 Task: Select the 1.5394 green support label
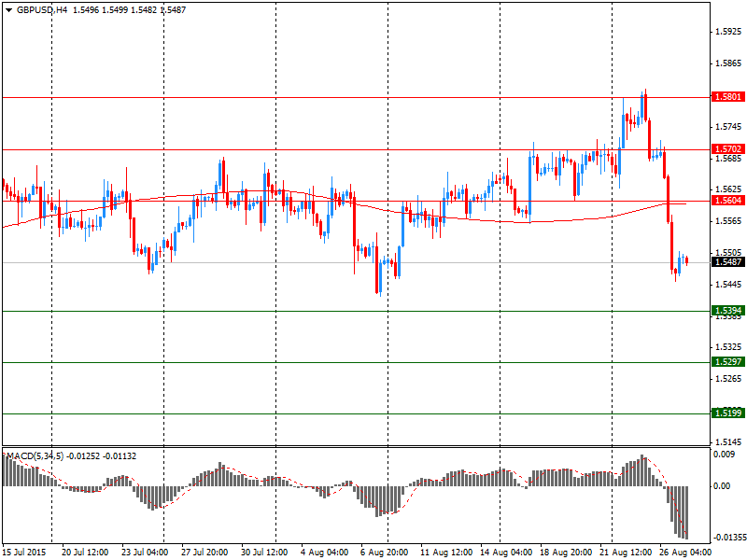tap(727, 311)
